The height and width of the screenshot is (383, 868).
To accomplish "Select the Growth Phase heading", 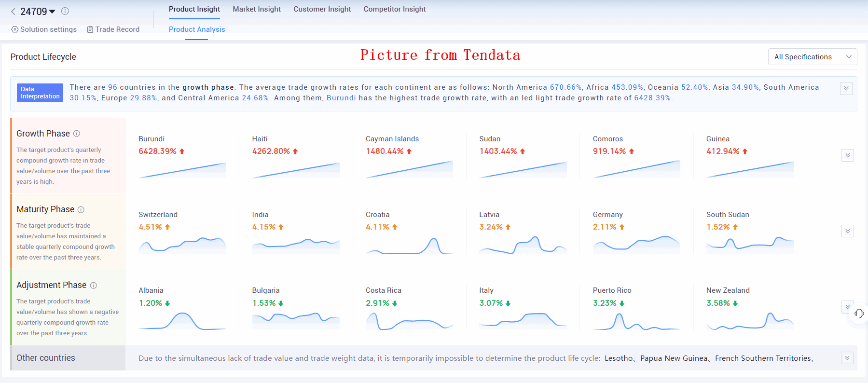I will pyautogui.click(x=43, y=134).
